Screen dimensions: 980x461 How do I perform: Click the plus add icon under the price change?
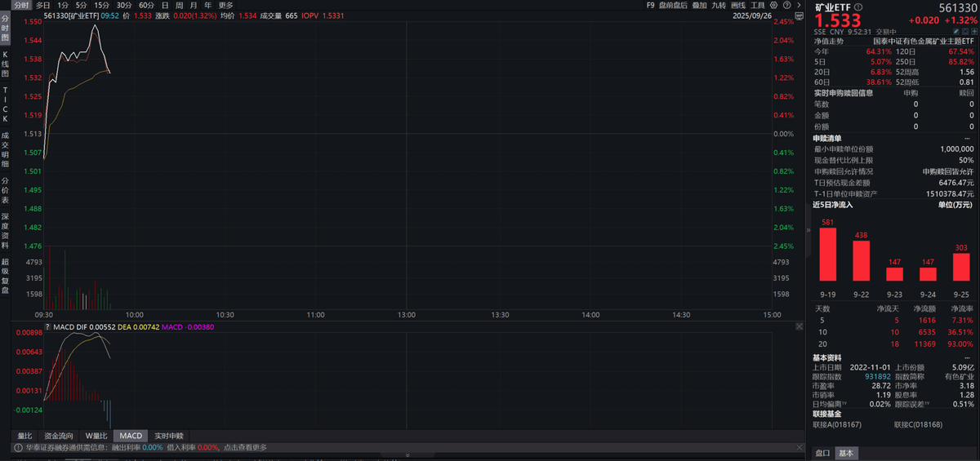tap(973, 31)
